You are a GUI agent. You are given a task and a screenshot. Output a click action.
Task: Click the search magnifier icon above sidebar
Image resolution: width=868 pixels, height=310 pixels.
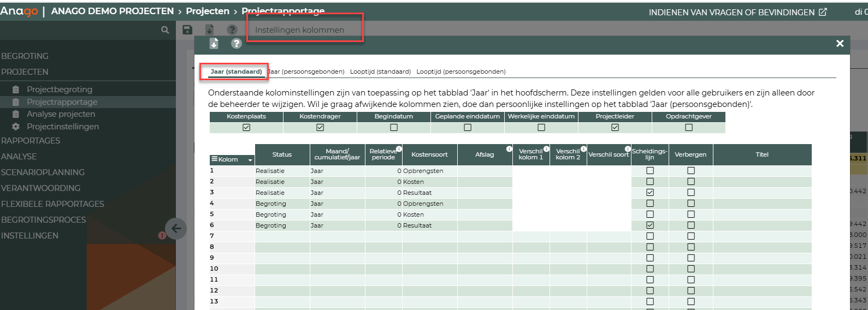[165, 30]
